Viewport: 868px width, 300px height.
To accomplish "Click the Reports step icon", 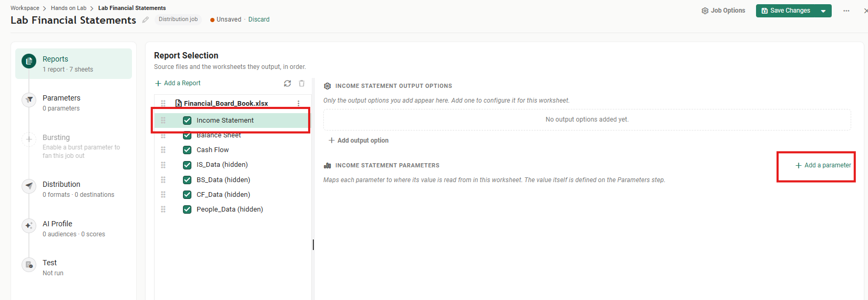I will click(x=29, y=61).
